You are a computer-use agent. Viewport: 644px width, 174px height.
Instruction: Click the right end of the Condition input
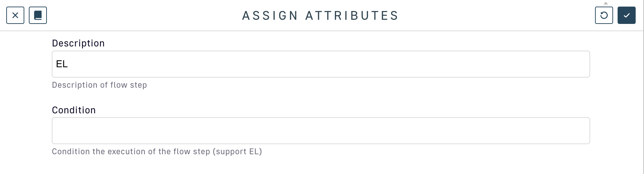click(580, 131)
